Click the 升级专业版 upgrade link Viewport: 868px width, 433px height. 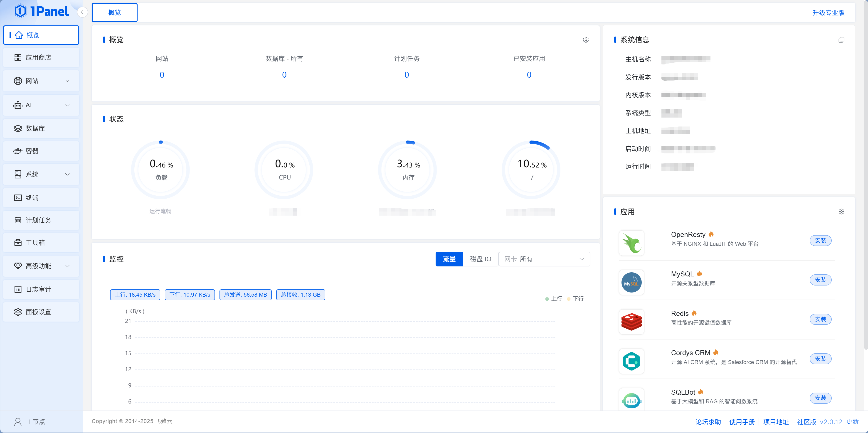click(x=829, y=12)
